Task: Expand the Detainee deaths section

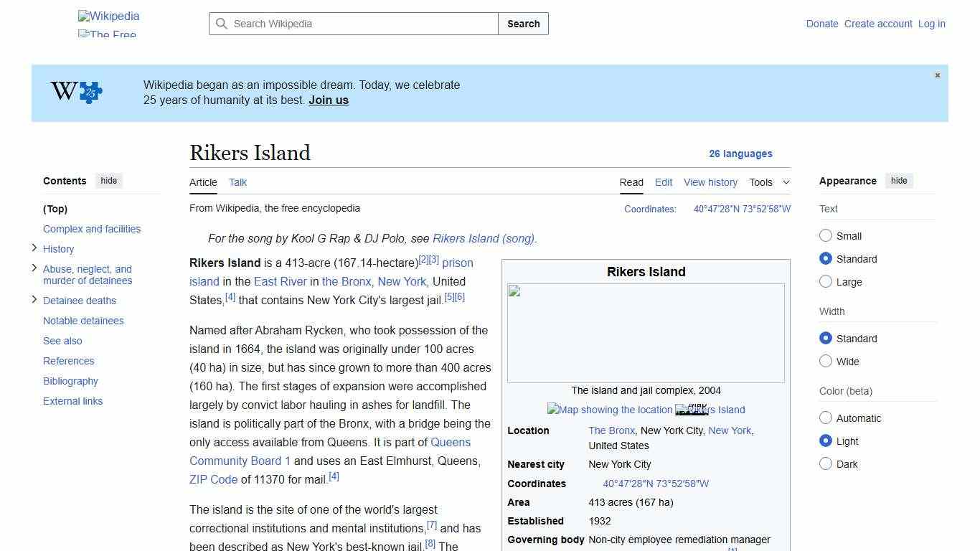Action: [34, 300]
